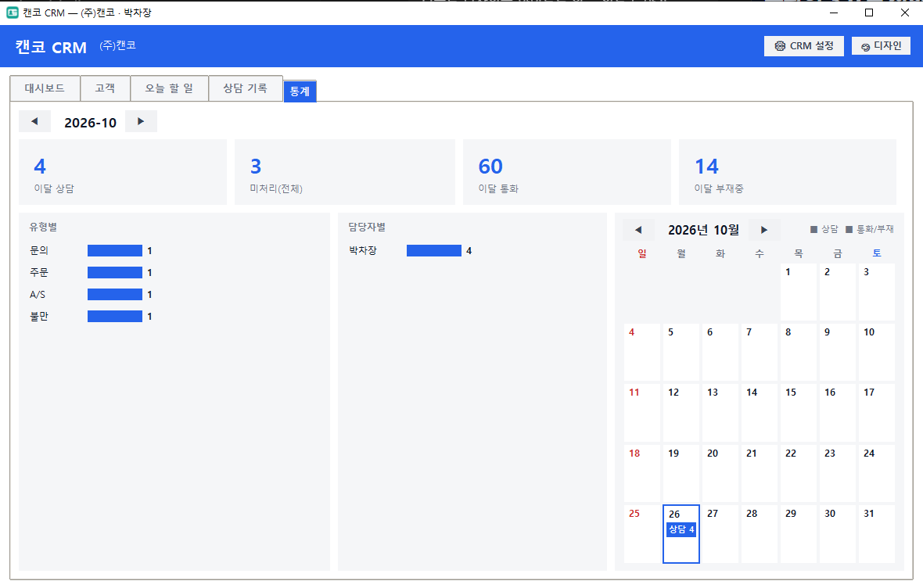Image resolution: width=923 pixels, height=588 pixels.
Task: Click the 주문 bar in 유형별 chart
Action: (x=115, y=273)
